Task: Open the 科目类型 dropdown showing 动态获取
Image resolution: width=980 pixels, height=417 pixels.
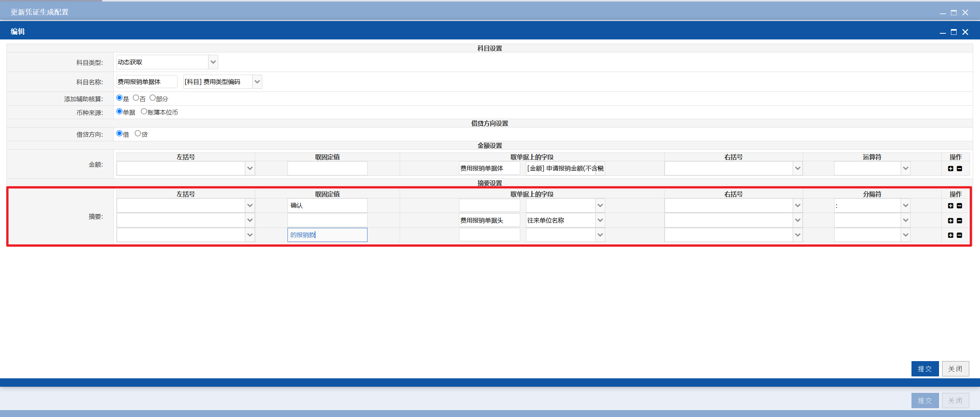Action: (213, 62)
